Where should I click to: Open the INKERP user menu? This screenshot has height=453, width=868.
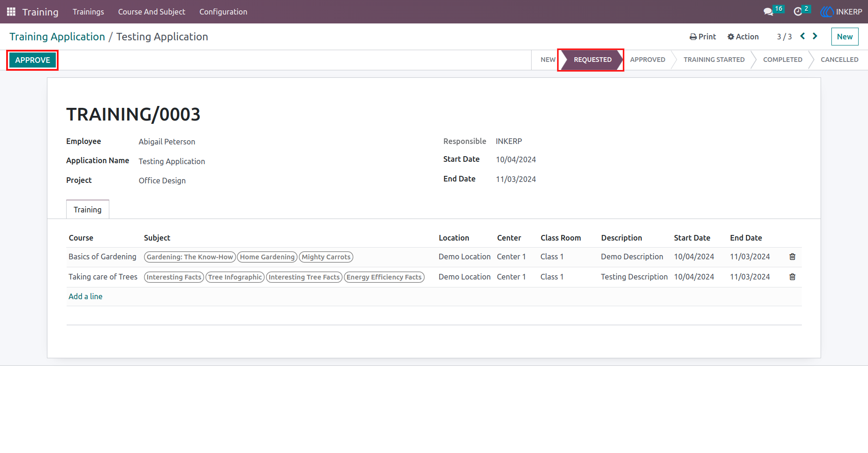[x=841, y=12]
